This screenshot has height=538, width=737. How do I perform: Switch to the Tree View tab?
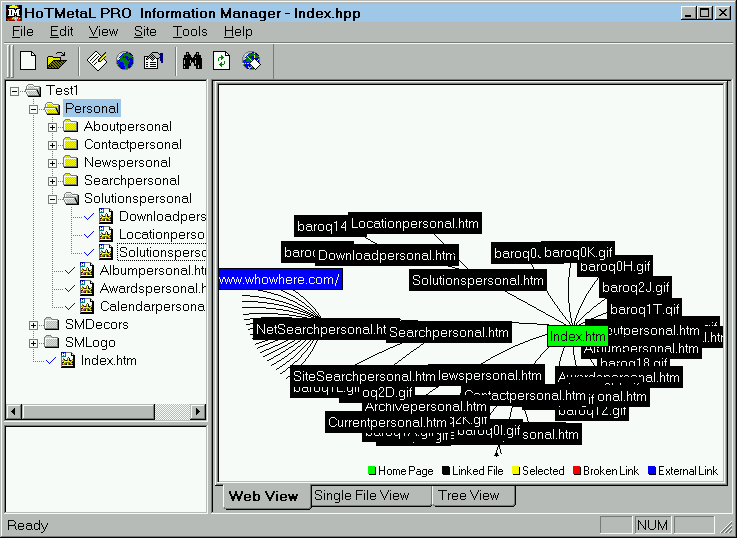pyautogui.click(x=474, y=495)
